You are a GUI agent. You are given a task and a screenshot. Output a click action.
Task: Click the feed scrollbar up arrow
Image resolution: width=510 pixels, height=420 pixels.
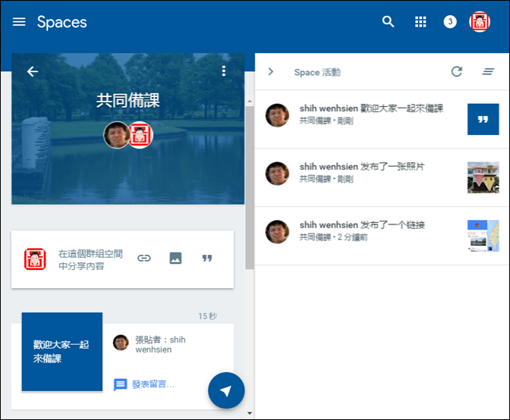pyautogui.click(x=250, y=102)
